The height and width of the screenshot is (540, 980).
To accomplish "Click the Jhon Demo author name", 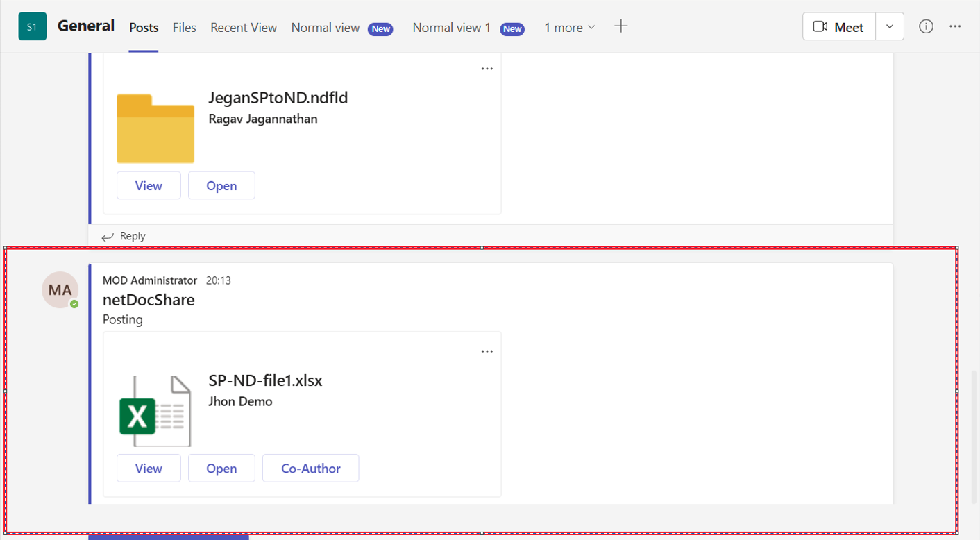I will (x=240, y=401).
